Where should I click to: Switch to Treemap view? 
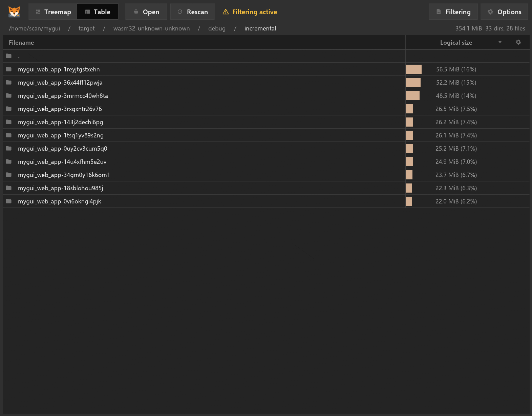point(53,12)
